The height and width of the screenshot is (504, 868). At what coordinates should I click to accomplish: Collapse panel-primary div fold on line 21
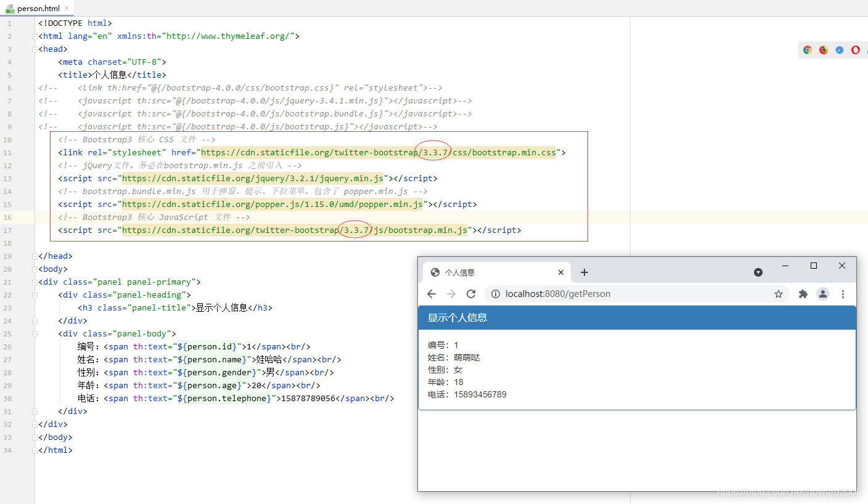[35, 282]
